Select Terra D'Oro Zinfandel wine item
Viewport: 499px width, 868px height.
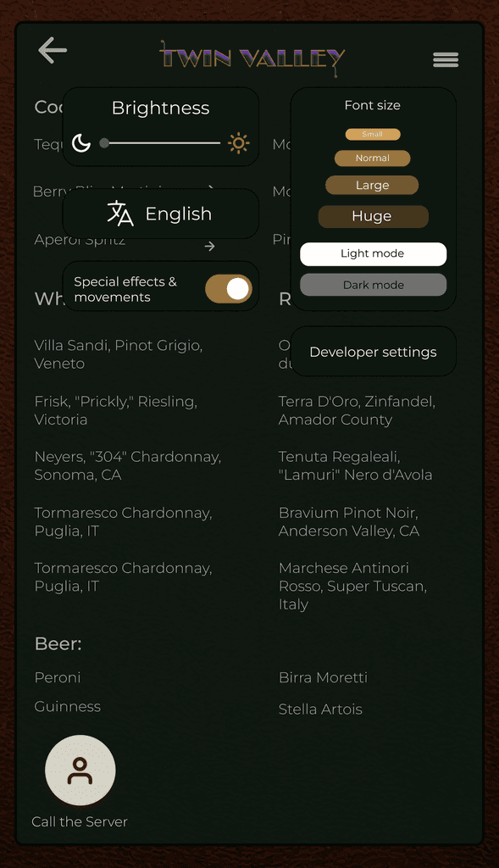pos(357,410)
